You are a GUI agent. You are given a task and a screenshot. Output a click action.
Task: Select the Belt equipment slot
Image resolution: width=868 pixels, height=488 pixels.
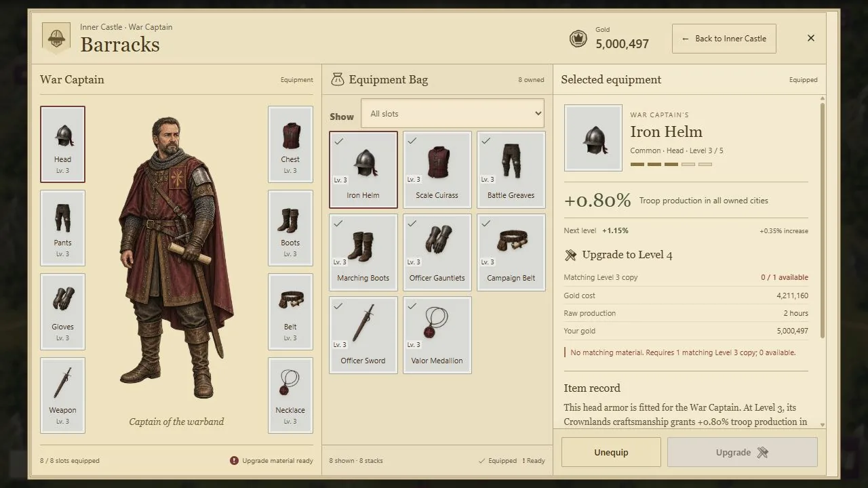point(290,312)
